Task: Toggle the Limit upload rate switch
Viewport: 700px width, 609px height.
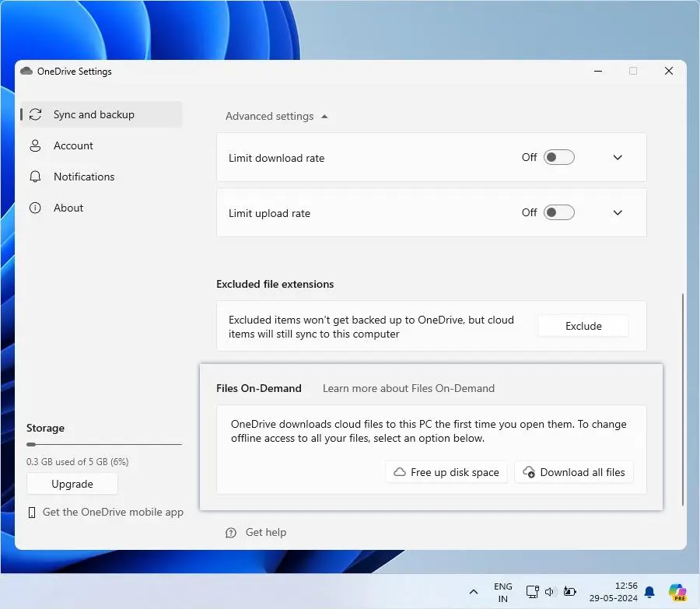Action: pos(559,212)
